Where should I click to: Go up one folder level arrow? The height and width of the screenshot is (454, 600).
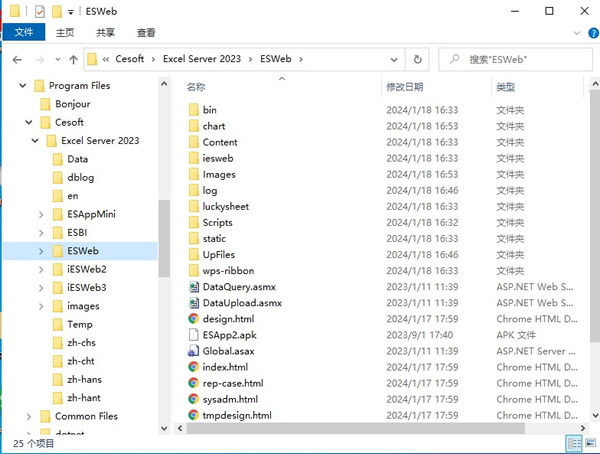click(x=74, y=60)
